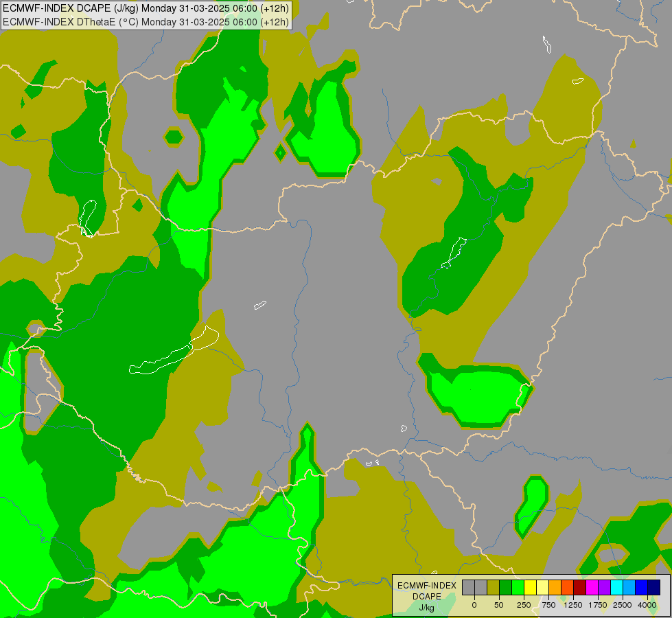Click the olive legend swatch between 0 and 50
This screenshot has width=672, height=618.
(494, 587)
